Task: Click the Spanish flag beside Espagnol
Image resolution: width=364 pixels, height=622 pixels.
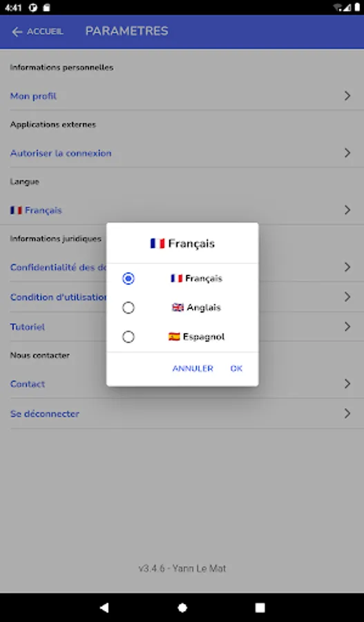Action: click(174, 337)
